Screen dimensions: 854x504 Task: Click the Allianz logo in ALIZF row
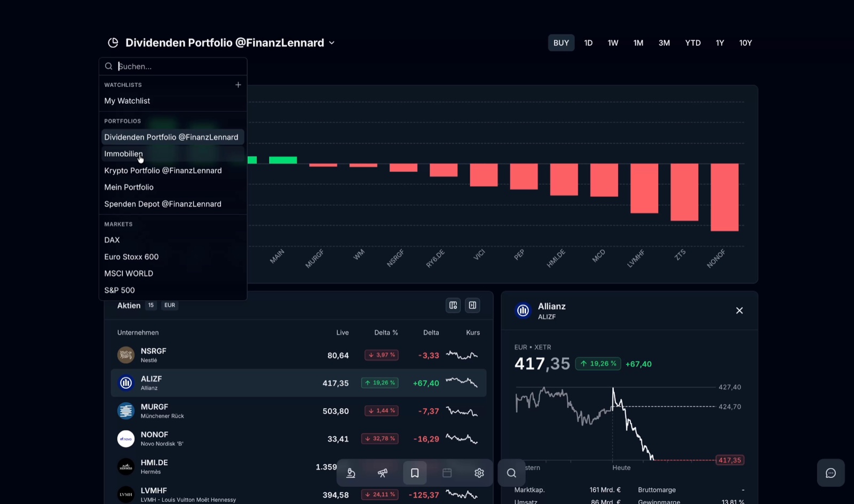[x=126, y=382]
